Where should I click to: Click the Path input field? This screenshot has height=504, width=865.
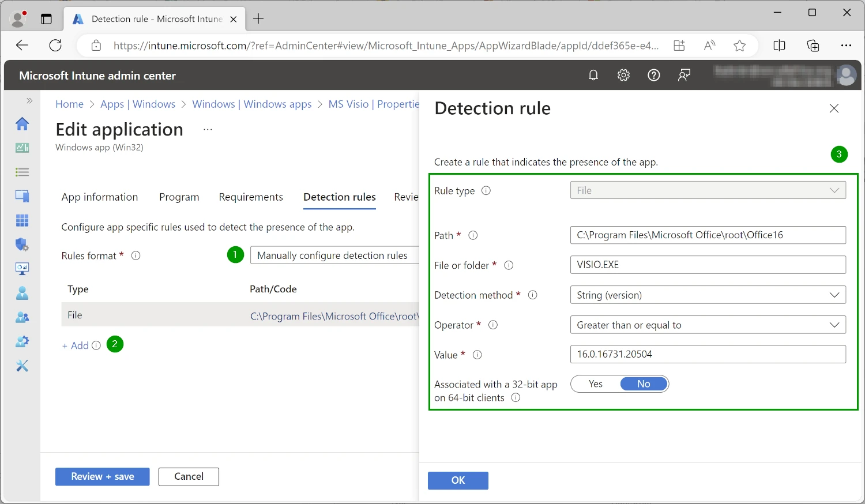tap(708, 235)
